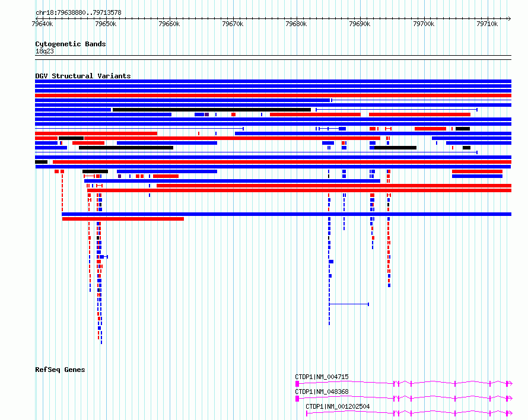Select the 18q23 band label
This screenshot has width=528, height=420.
tap(44, 51)
